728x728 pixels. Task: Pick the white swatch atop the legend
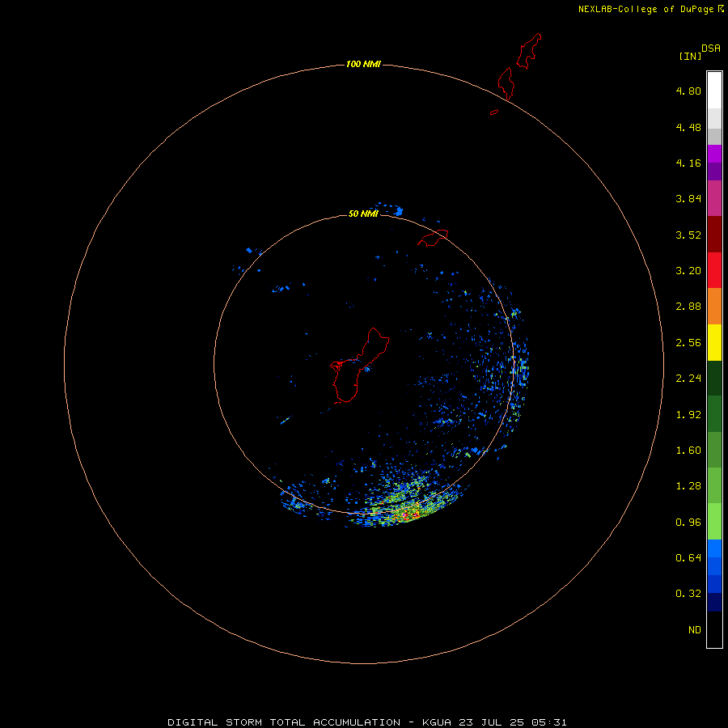(714, 90)
